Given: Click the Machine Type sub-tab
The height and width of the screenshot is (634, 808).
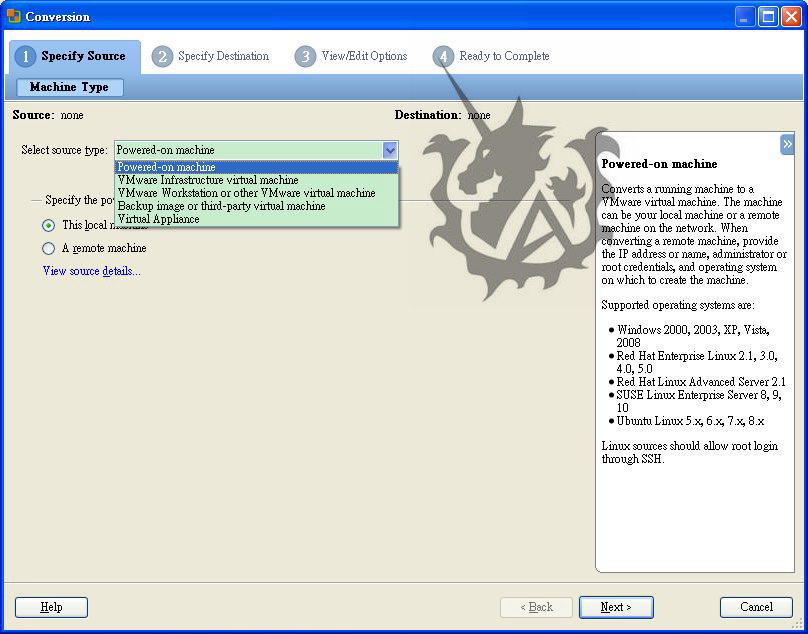Looking at the screenshot, I should click(70, 87).
